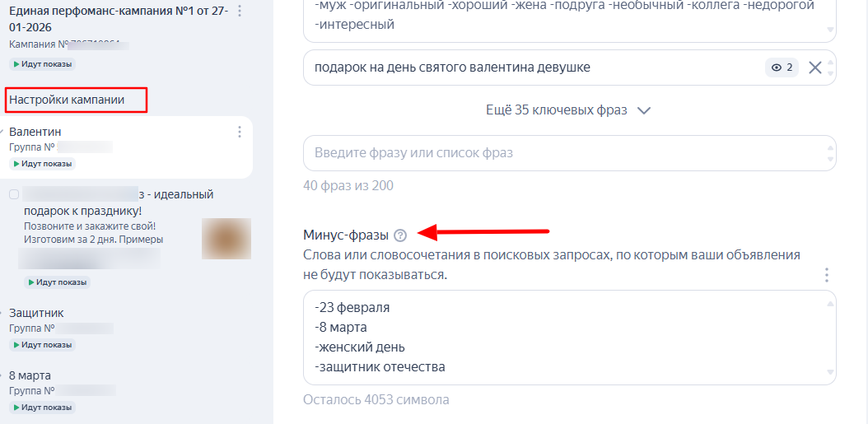Click the help icon next to Минус-фразы
This screenshot has height=424, width=868.
400,235
